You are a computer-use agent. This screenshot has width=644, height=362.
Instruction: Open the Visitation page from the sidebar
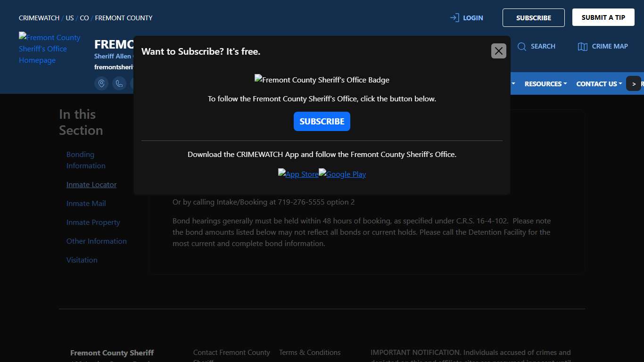(x=82, y=260)
